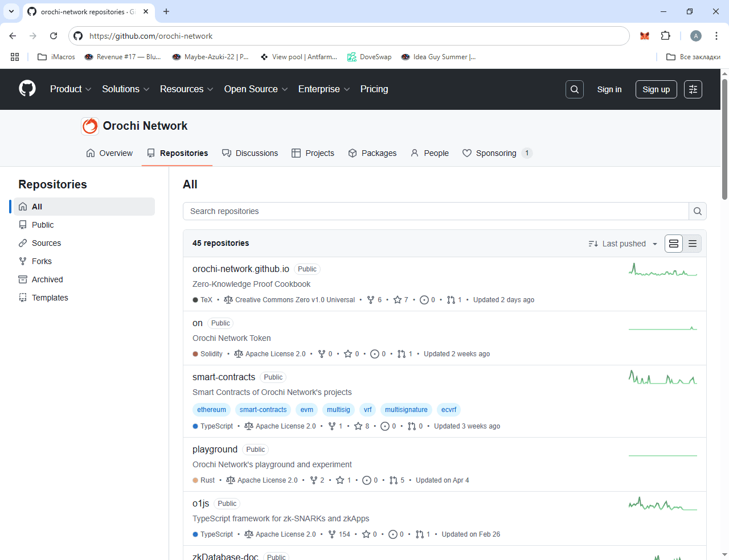The width and height of the screenshot is (729, 560).
Task: View activity graph of smart-contracts
Action: [663, 377]
